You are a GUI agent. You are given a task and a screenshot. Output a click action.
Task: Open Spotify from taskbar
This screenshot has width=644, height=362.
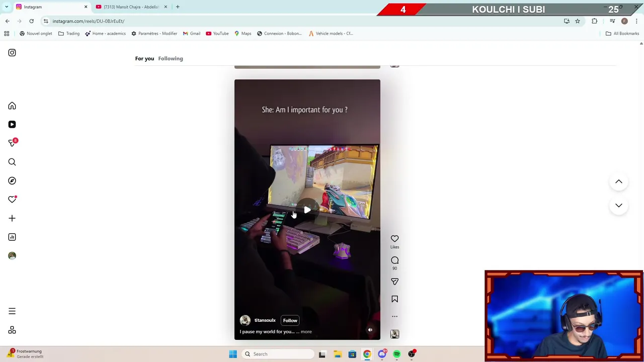click(x=397, y=354)
